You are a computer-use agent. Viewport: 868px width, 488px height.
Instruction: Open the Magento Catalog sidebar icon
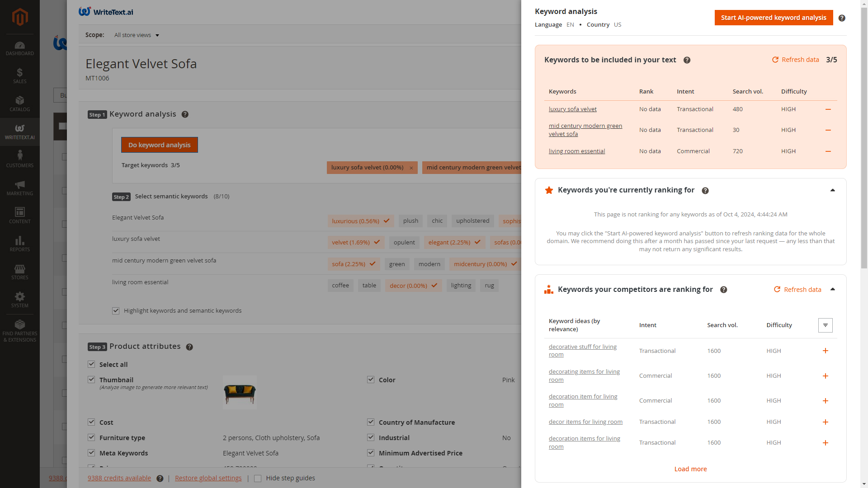tap(19, 103)
